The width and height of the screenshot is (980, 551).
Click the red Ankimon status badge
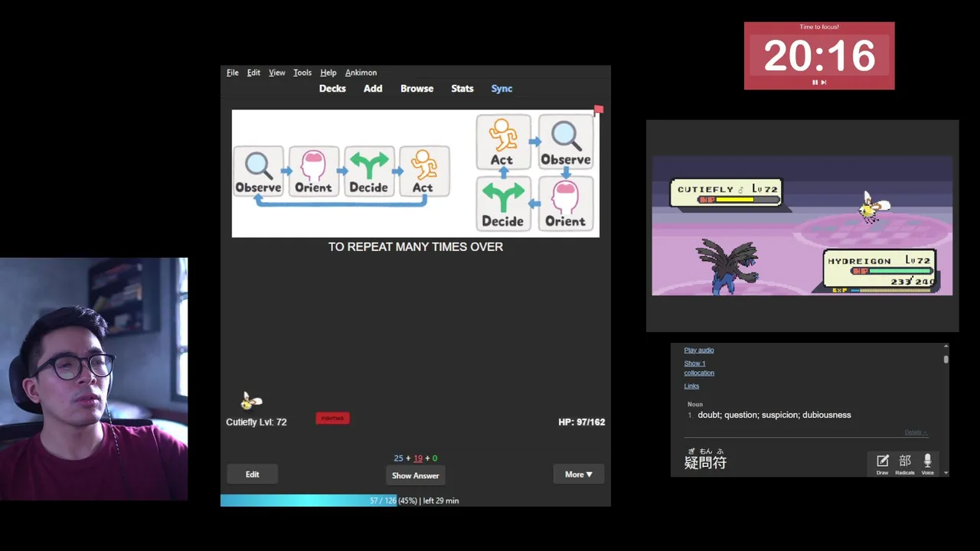click(332, 419)
